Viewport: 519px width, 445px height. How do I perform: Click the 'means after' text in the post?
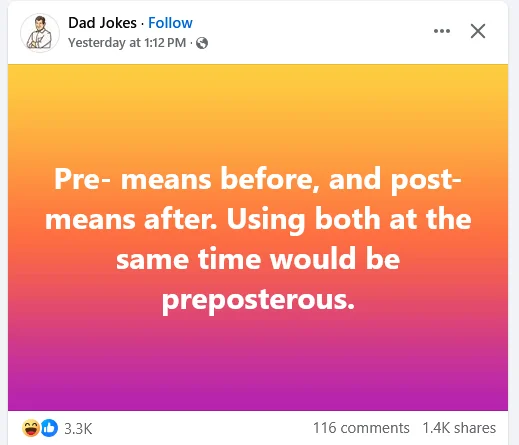(131, 220)
